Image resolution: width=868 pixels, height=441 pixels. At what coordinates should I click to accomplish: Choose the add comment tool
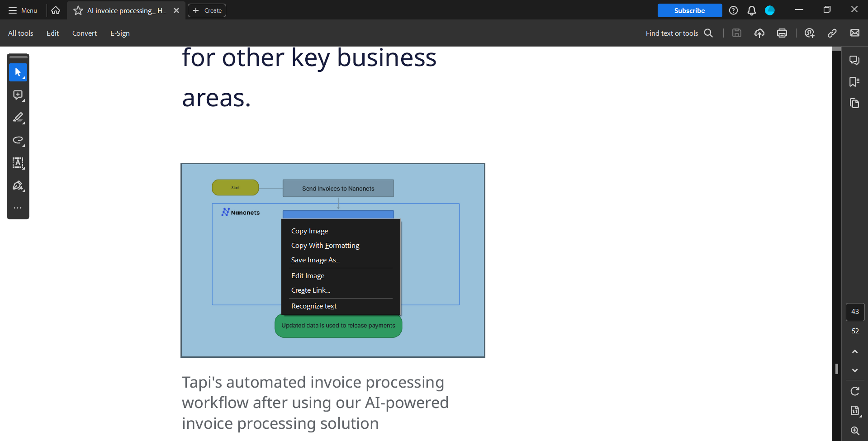[18, 95]
